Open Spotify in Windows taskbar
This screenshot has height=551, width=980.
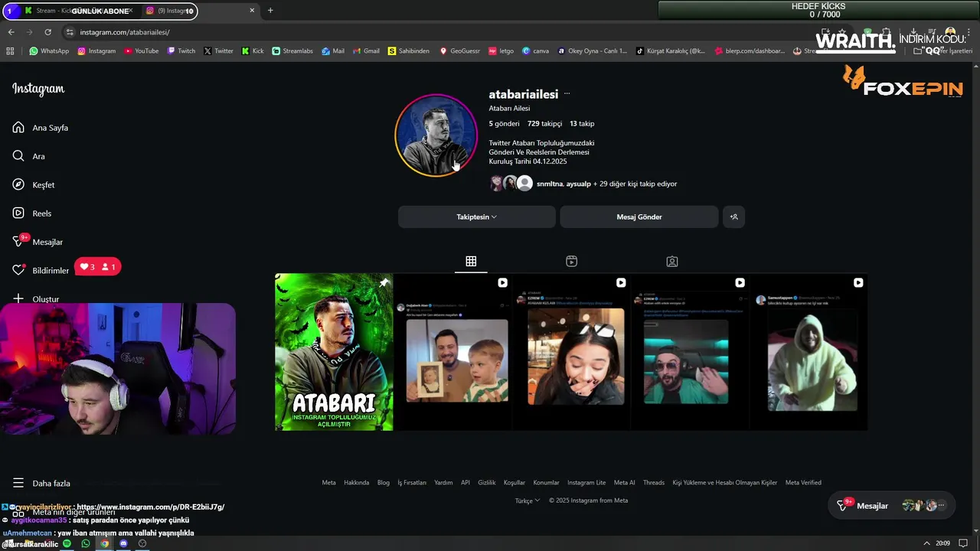click(67, 543)
